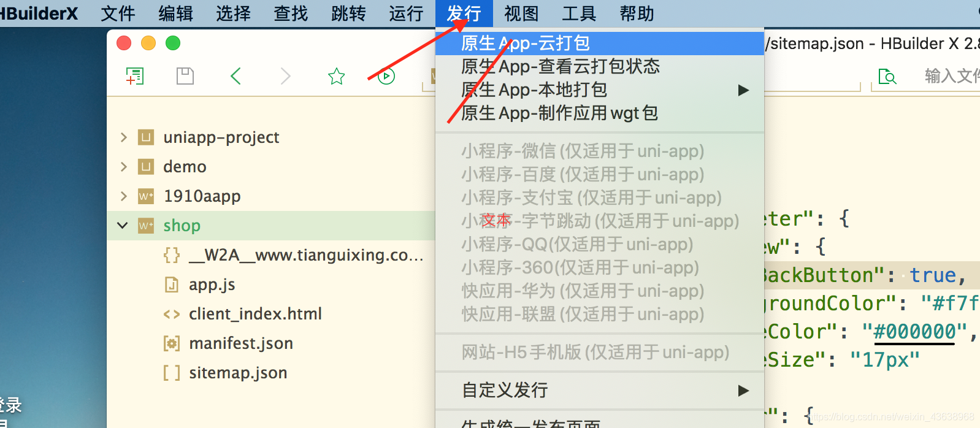This screenshot has width=980, height=428.
Task: Choose 小程序-QQ entry
Action: click(x=600, y=244)
